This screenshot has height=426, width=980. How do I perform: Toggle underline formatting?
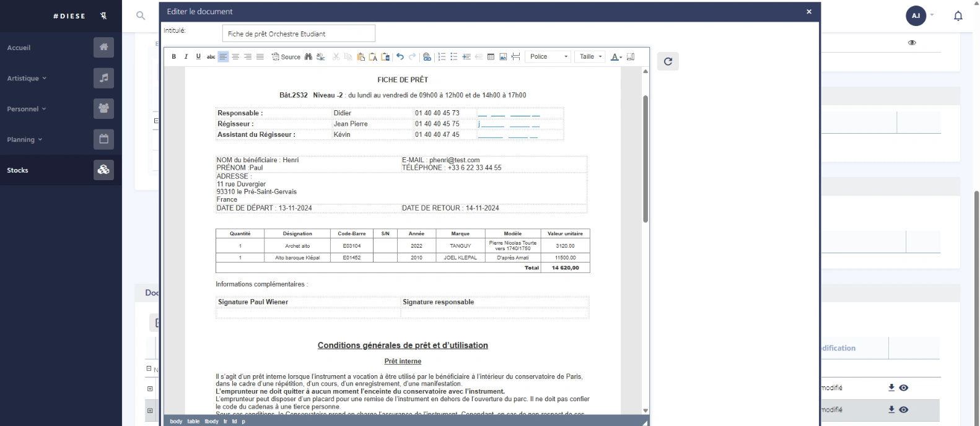pyautogui.click(x=198, y=57)
